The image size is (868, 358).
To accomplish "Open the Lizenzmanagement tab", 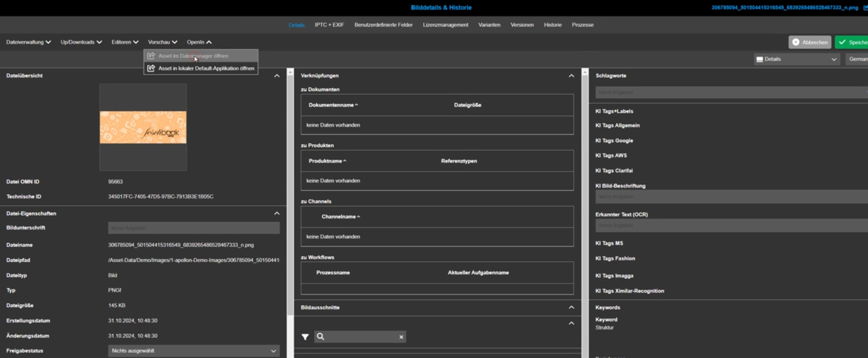I will point(445,25).
